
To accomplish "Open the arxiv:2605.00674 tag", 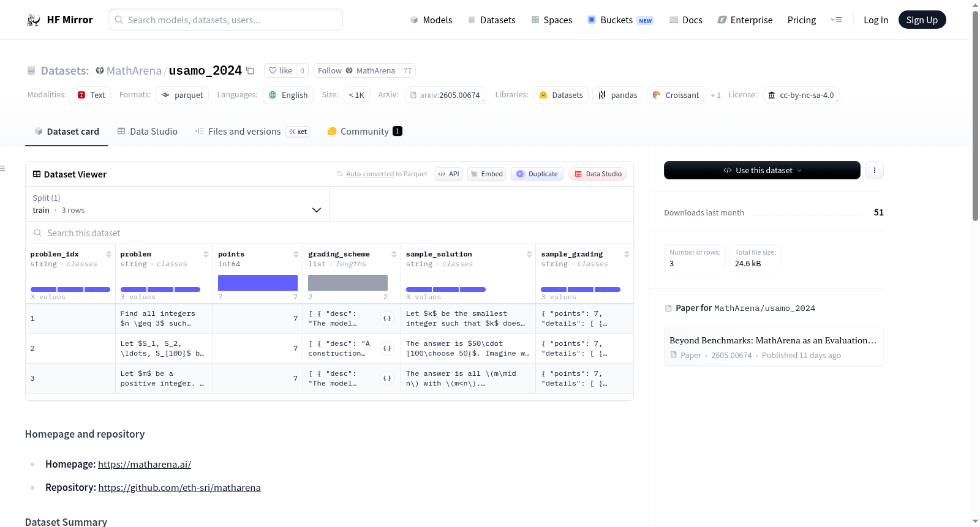I will [445, 95].
